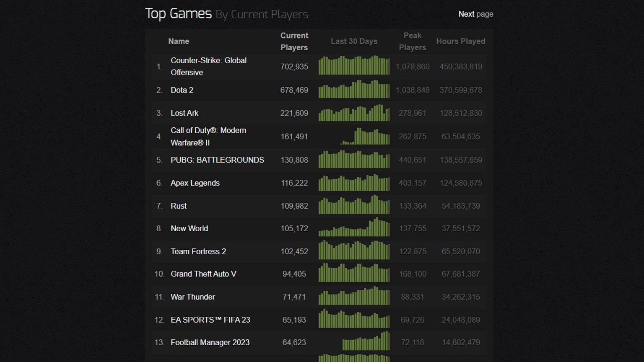Sort by the Peak Players column
The image size is (644, 362).
(x=412, y=41)
